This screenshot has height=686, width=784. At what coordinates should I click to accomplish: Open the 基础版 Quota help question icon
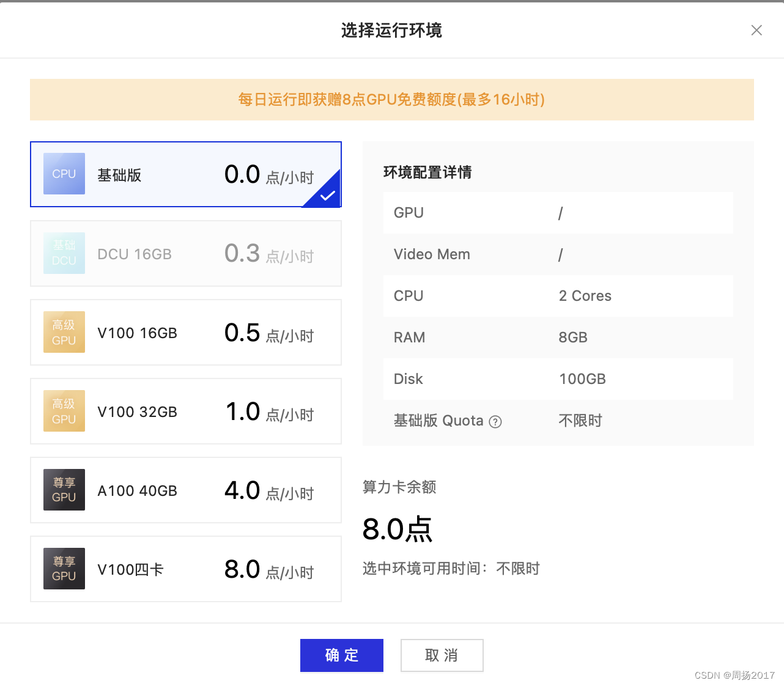495,421
